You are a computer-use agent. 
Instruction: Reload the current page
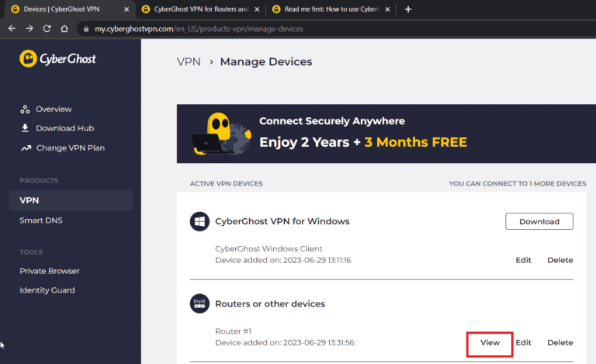tap(47, 29)
